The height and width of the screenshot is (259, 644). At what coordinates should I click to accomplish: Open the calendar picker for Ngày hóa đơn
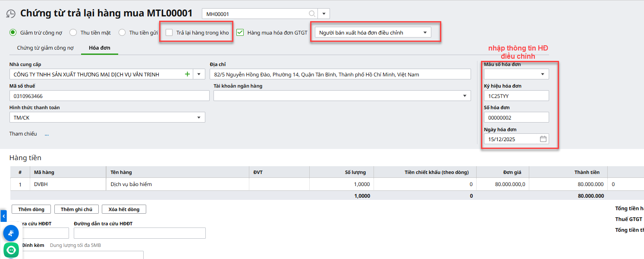pyautogui.click(x=543, y=139)
